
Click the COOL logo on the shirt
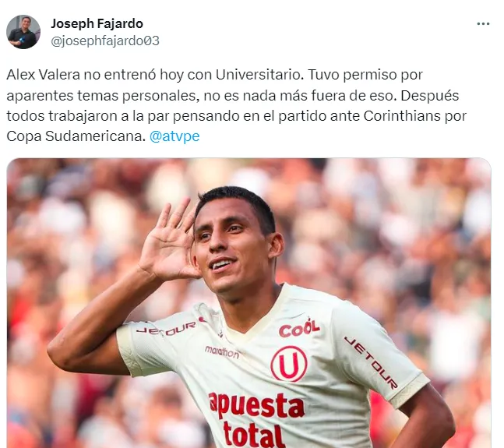pyautogui.click(x=299, y=328)
